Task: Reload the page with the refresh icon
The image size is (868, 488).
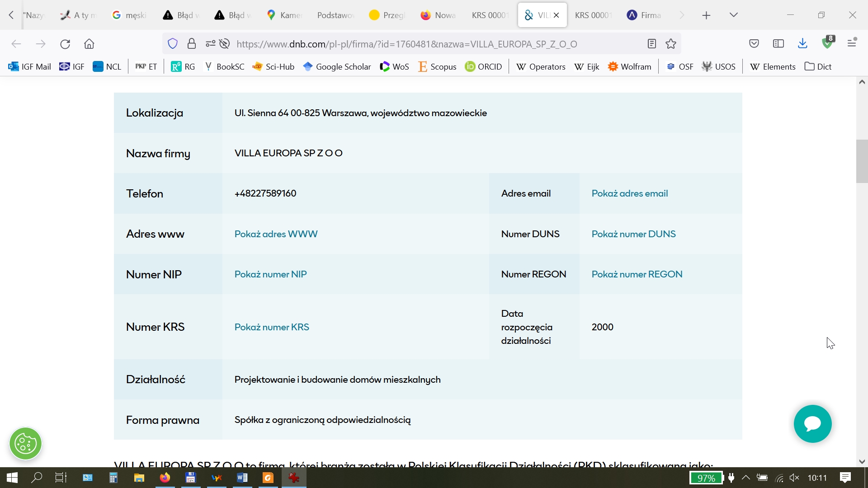Action: click(65, 44)
